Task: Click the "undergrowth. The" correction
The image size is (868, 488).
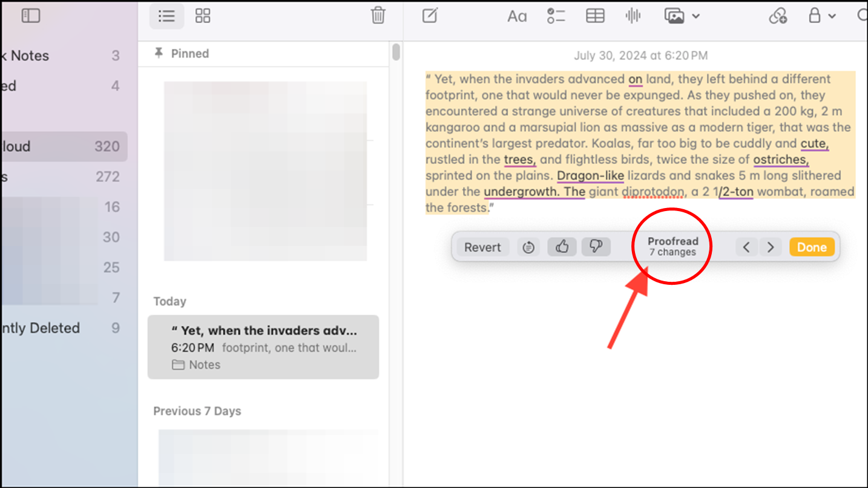Action: 534,192
